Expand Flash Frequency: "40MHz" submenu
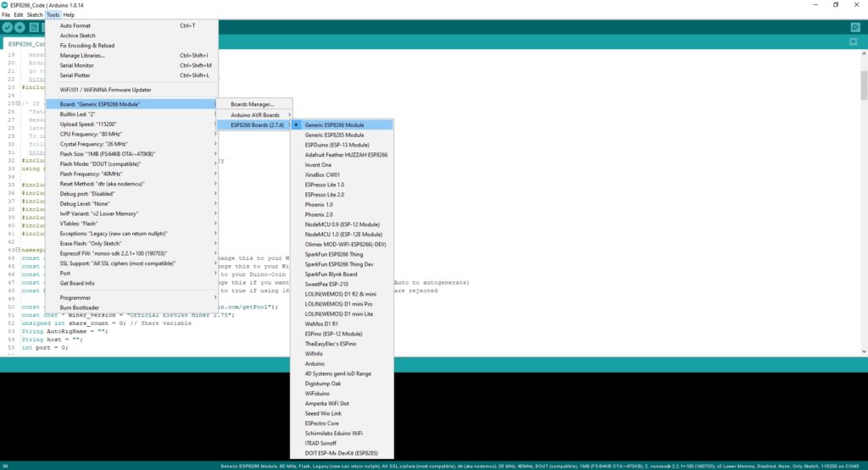The width and height of the screenshot is (868, 470). [x=131, y=174]
